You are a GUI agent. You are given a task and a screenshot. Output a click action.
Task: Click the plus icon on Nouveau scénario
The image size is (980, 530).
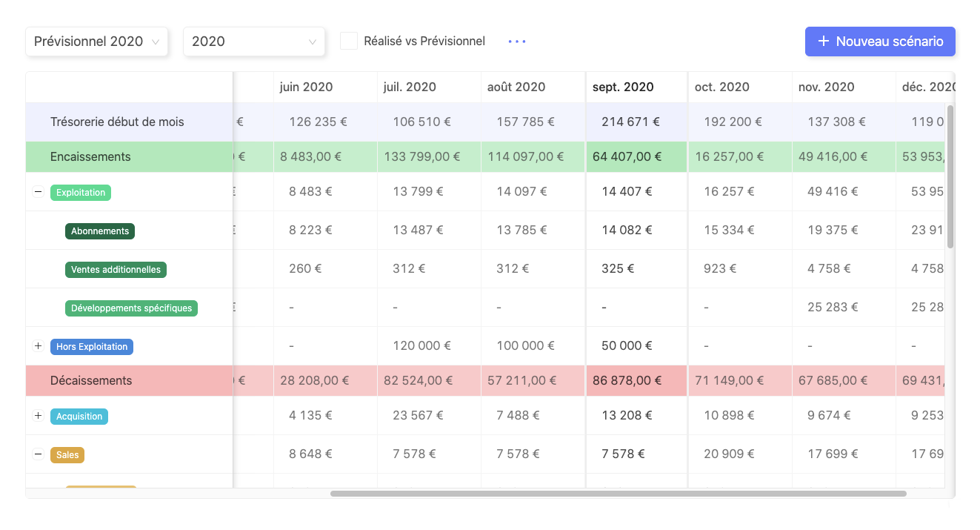(x=824, y=42)
